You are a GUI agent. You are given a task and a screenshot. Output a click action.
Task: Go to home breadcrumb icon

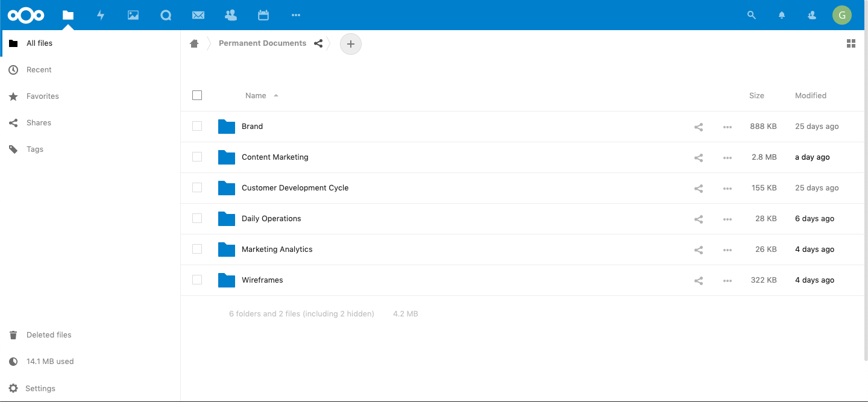tap(194, 43)
